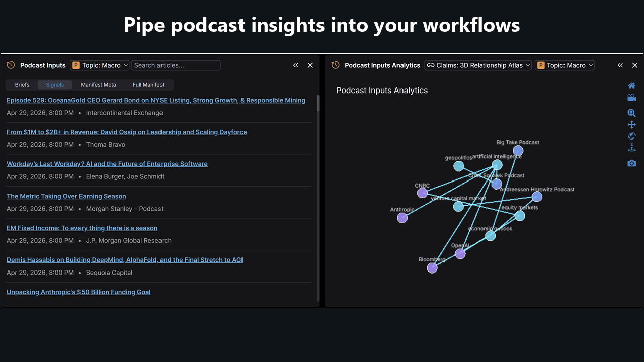
Task: Click the Anthropic node in the graph
Action: 402,218
